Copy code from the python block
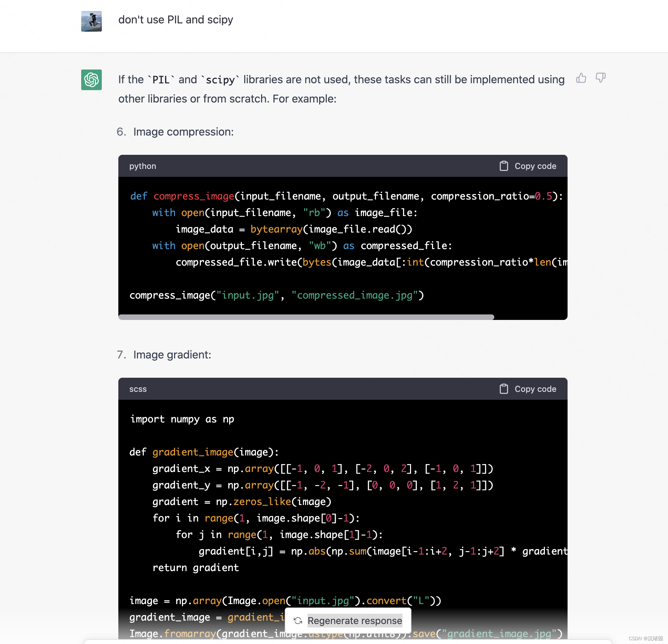The width and height of the screenshot is (668, 644). 528,166
